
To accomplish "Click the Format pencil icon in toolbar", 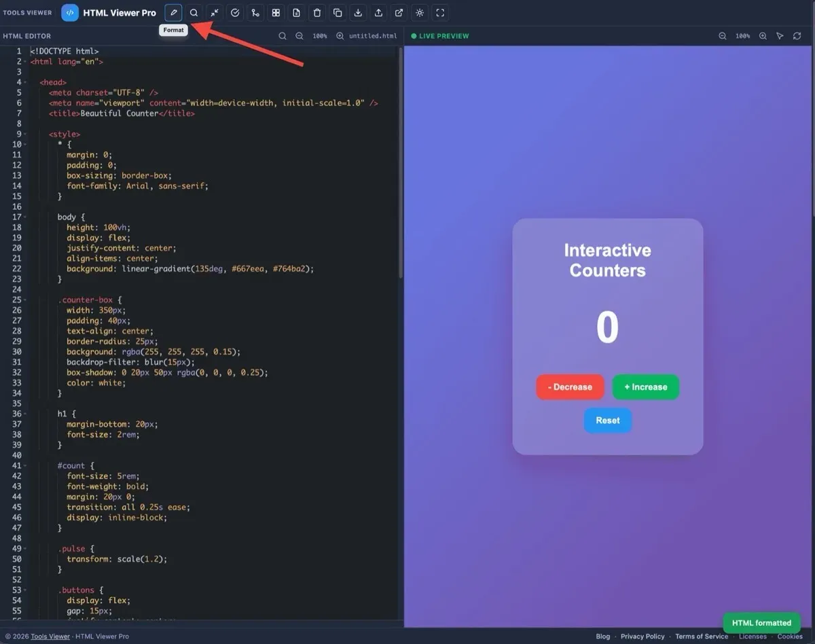I will (x=174, y=12).
